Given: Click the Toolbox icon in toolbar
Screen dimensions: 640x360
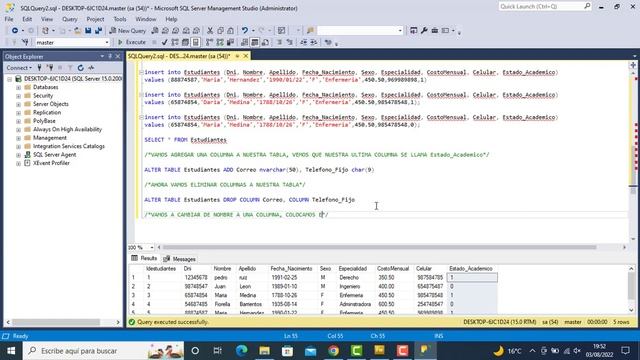Looking at the screenshot, I should pos(435,31).
